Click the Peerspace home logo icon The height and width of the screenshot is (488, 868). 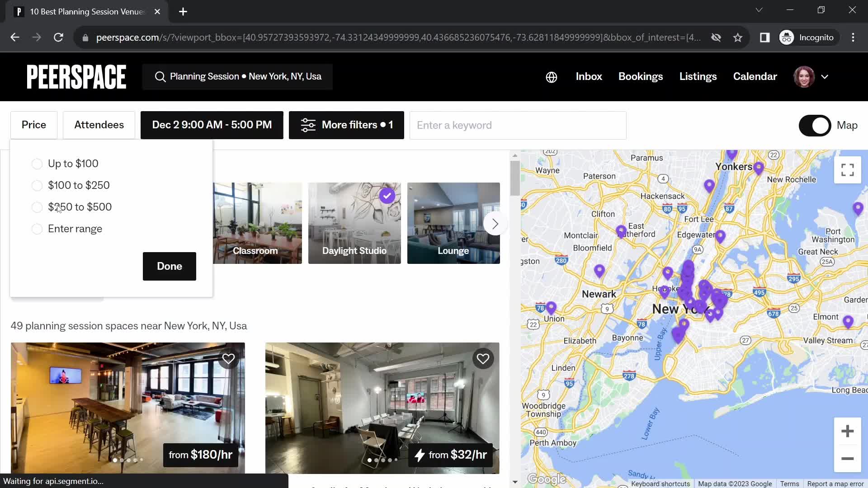[x=76, y=76]
